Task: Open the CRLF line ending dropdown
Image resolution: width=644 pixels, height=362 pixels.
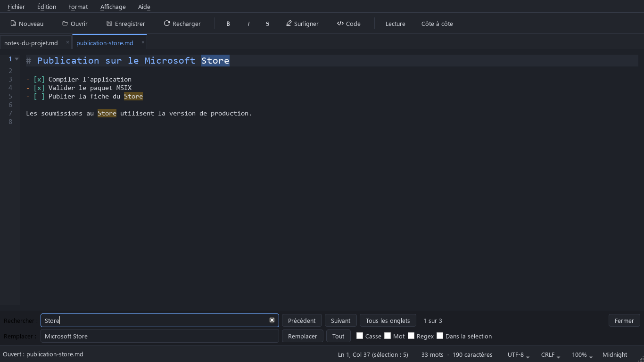Action: coord(550,354)
